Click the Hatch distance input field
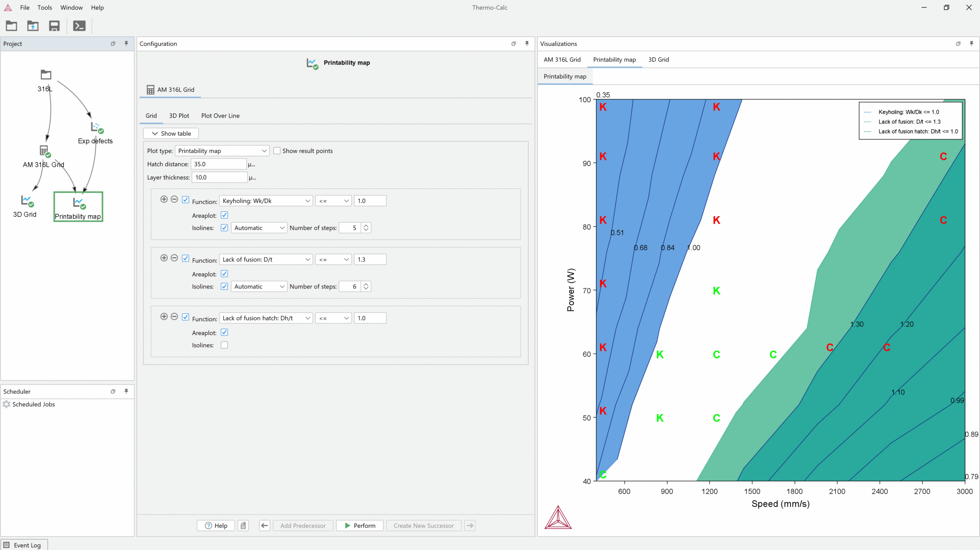Screen dimensions: 980x550 (x=218, y=164)
